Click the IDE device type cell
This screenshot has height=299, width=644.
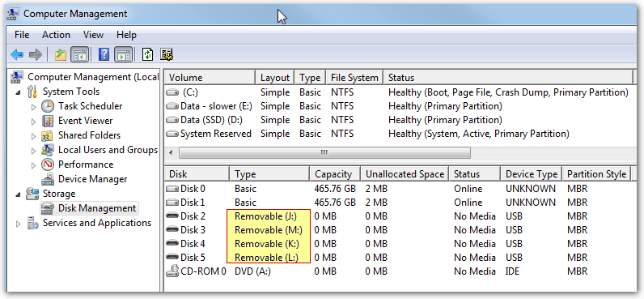[x=512, y=271]
